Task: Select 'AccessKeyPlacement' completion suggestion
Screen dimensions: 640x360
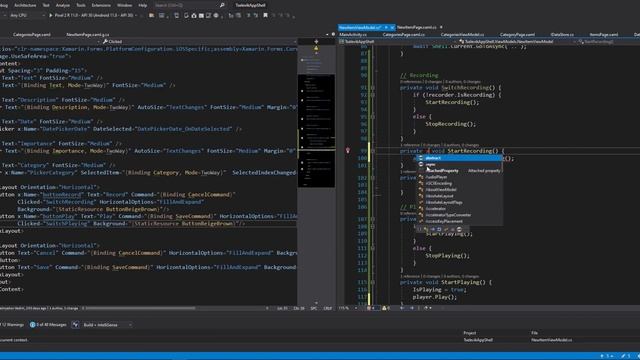Action: [459, 221]
